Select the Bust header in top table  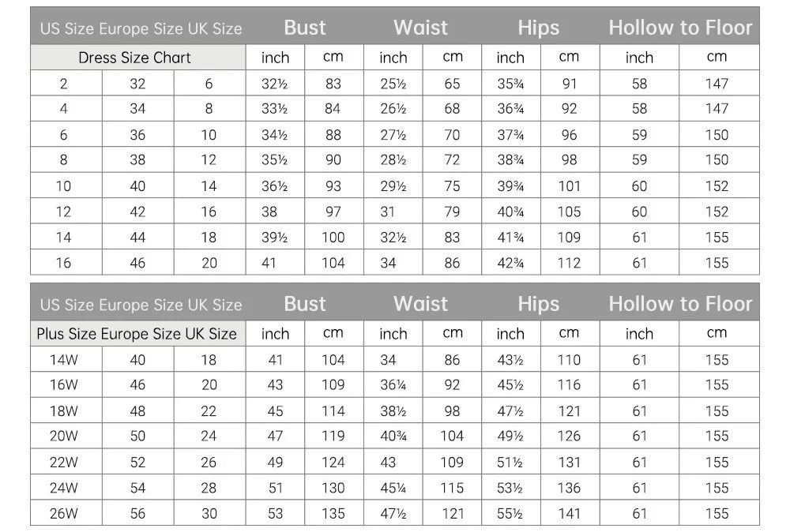(x=305, y=27)
